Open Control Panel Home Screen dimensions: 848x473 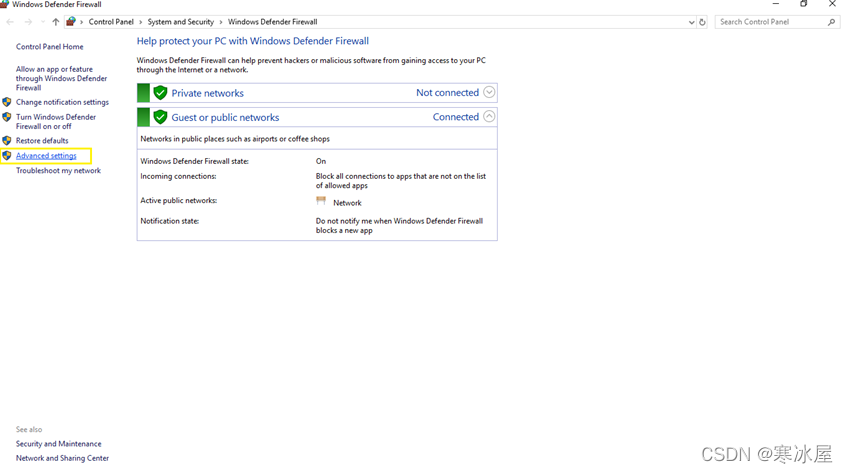pyautogui.click(x=50, y=47)
